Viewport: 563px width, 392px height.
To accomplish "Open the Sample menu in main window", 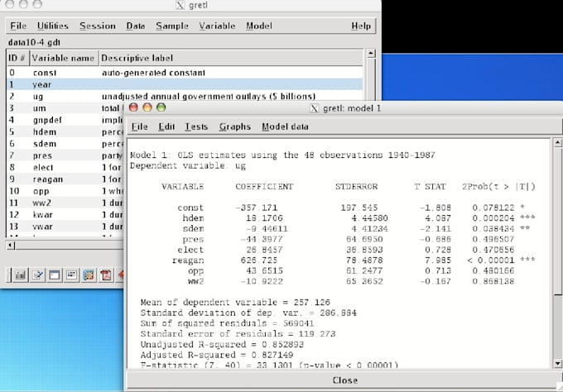I will 172,26.
